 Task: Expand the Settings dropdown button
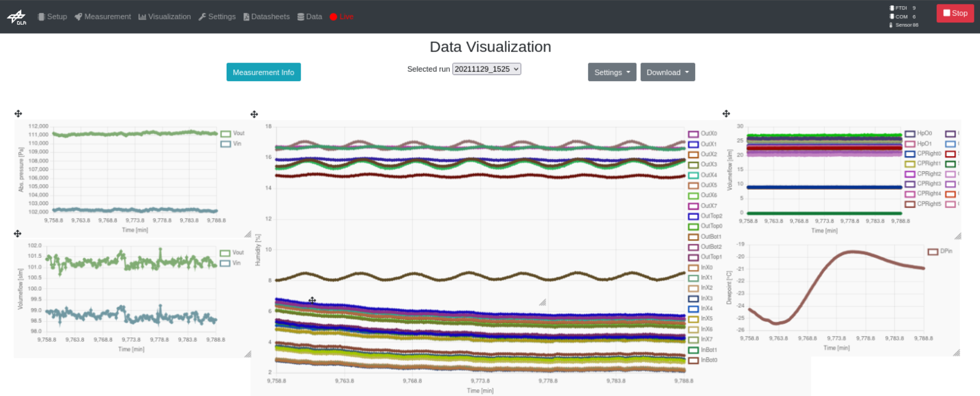pos(612,72)
